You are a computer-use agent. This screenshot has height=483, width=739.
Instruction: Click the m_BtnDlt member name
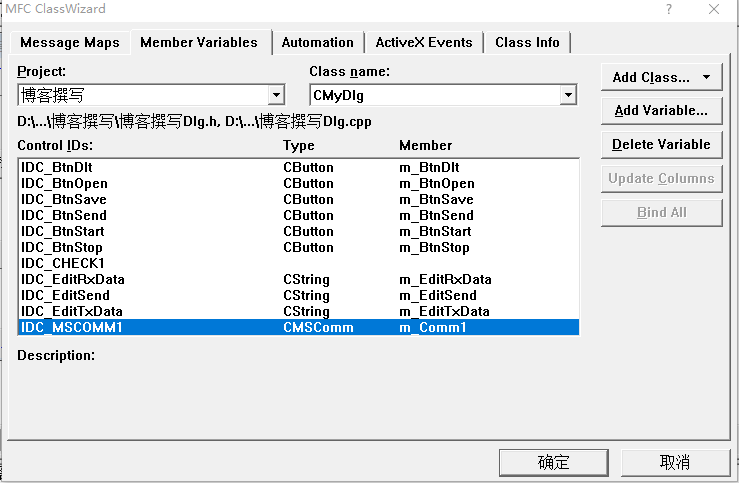point(429,167)
